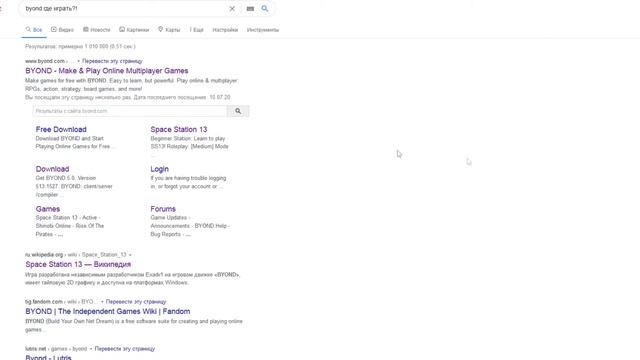The image size is (640, 360).
Task: Open 'Настройки' settings menu
Action: pos(225,30)
